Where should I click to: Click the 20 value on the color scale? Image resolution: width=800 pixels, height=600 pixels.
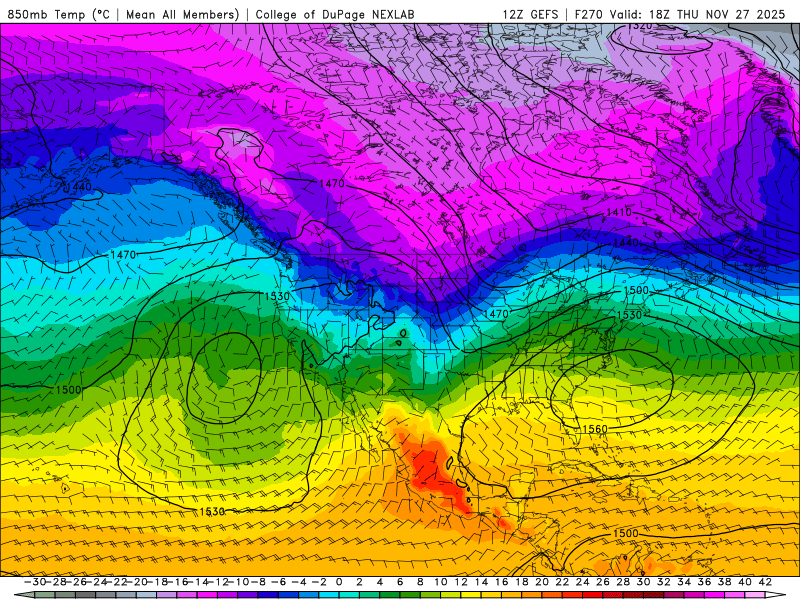542,582
